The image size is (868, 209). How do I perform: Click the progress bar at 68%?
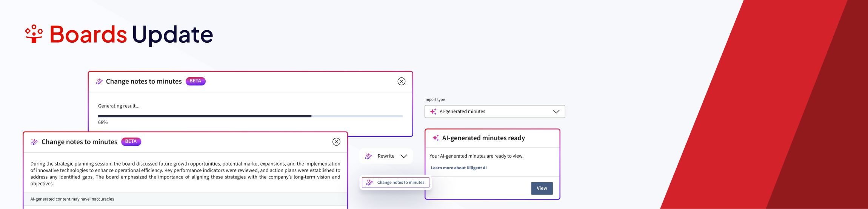click(250, 116)
